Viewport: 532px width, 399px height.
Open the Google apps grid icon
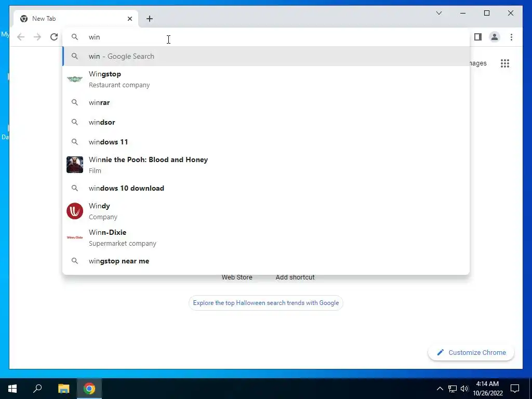(x=505, y=63)
